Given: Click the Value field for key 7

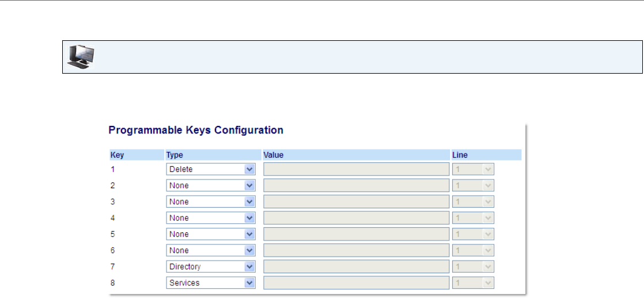Looking at the screenshot, I should [x=356, y=266].
